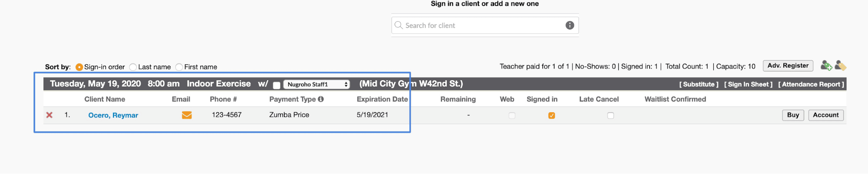
Task: Open the Substitute link
Action: (699, 84)
